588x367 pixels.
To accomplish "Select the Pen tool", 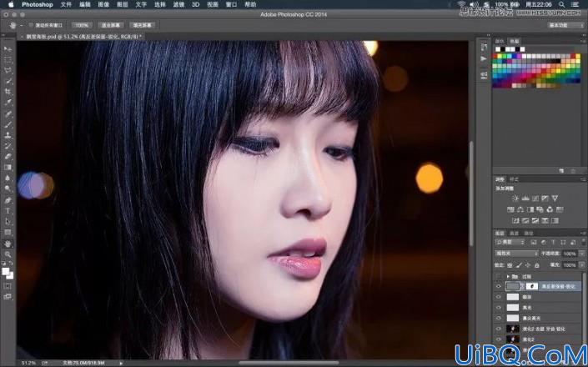I will coord(8,200).
